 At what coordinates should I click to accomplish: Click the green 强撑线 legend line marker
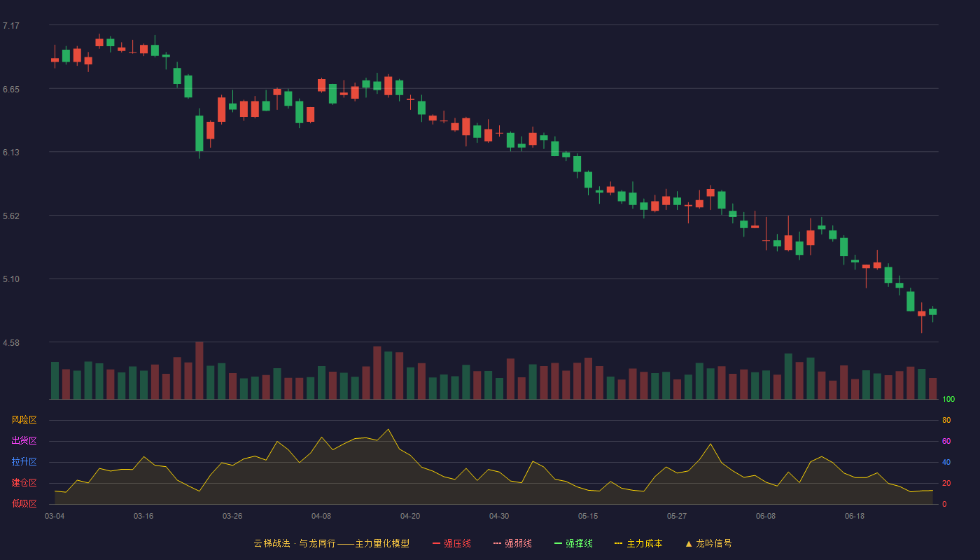click(558, 543)
